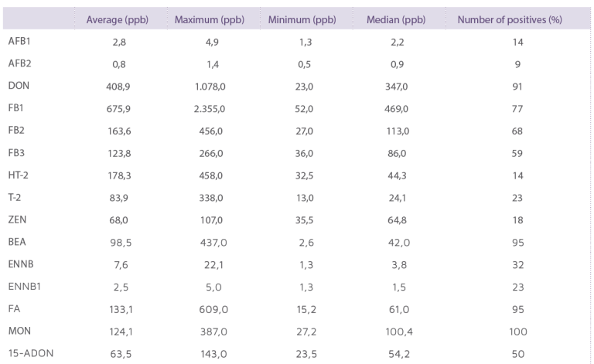Click the 15-ADON row label
This screenshot has height=364, width=594.
point(31,353)
